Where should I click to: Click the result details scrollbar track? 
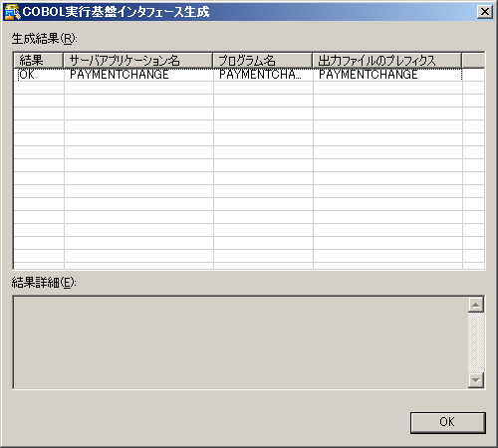tap(476, 342)
